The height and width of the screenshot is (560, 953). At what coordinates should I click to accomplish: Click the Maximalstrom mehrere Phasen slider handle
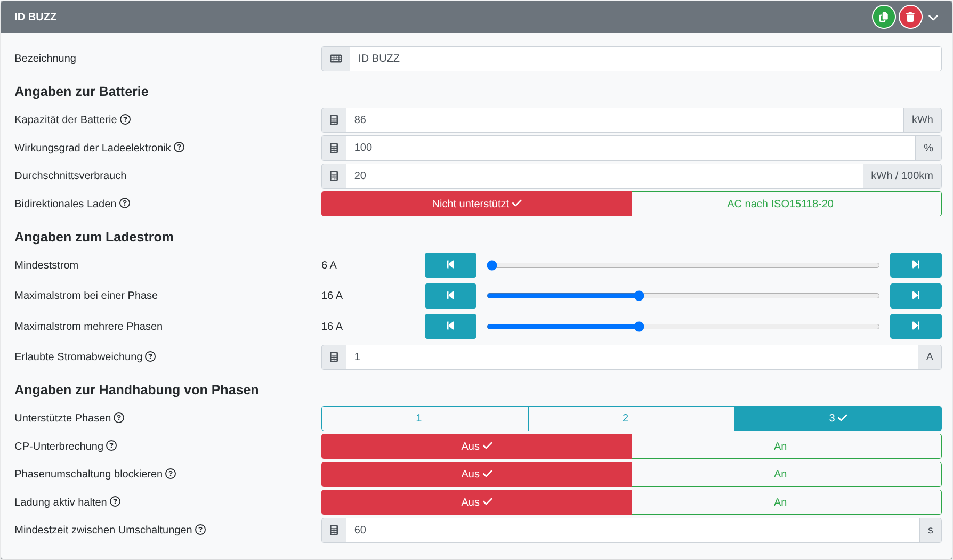point(639,327)
